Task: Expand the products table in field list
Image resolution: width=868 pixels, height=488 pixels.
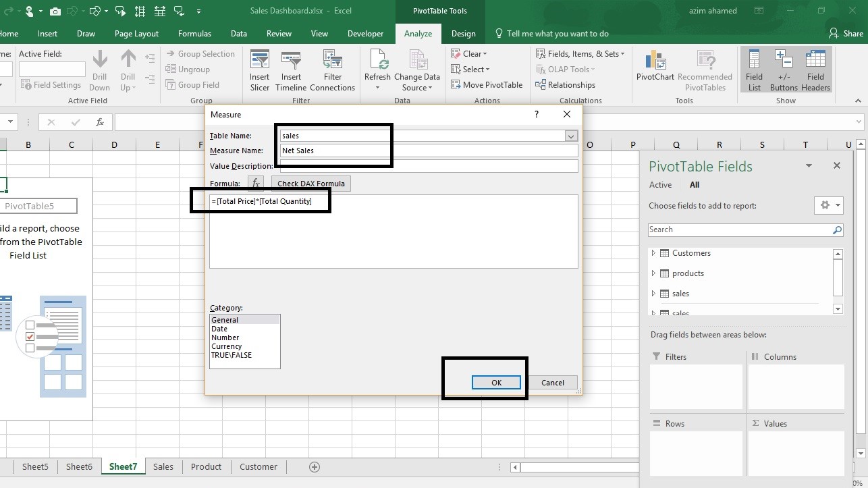Action: click(653, 273)
